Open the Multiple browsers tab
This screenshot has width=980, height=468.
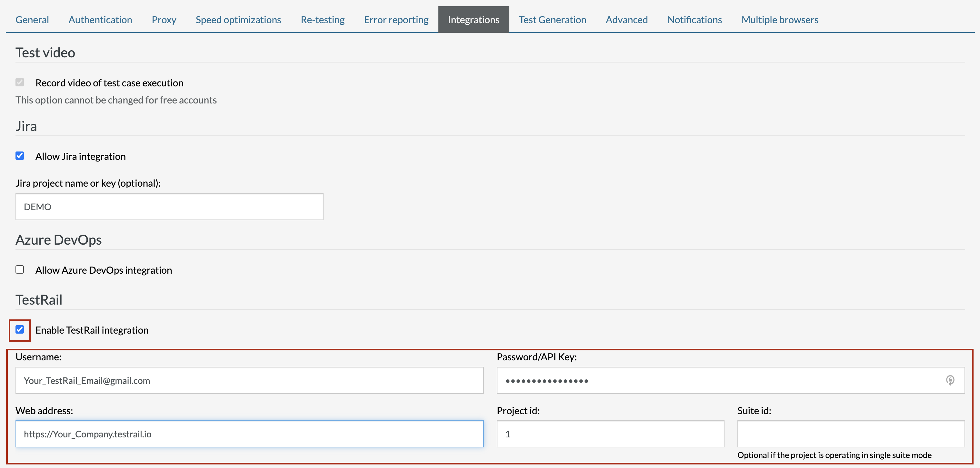click(x=779, y=20)
